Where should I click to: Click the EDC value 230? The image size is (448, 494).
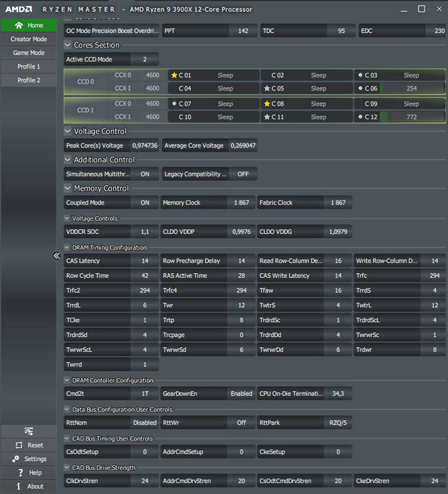tap(439, 31)
